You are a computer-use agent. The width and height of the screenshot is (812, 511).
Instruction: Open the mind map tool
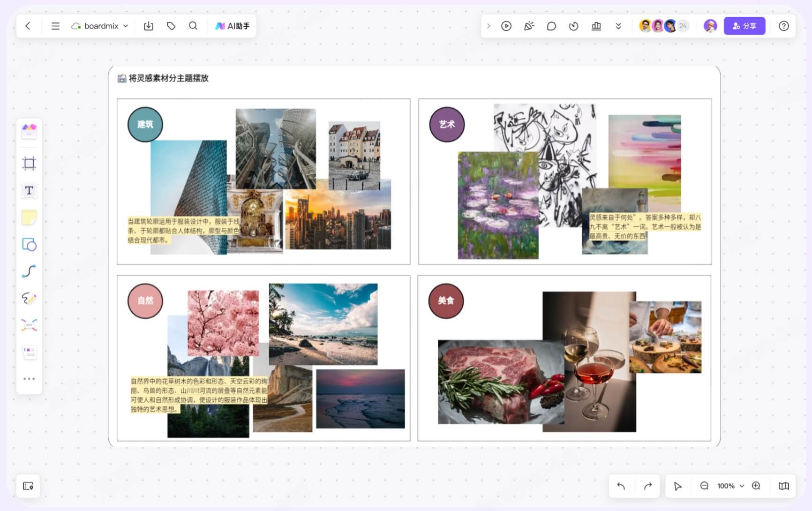29,325
